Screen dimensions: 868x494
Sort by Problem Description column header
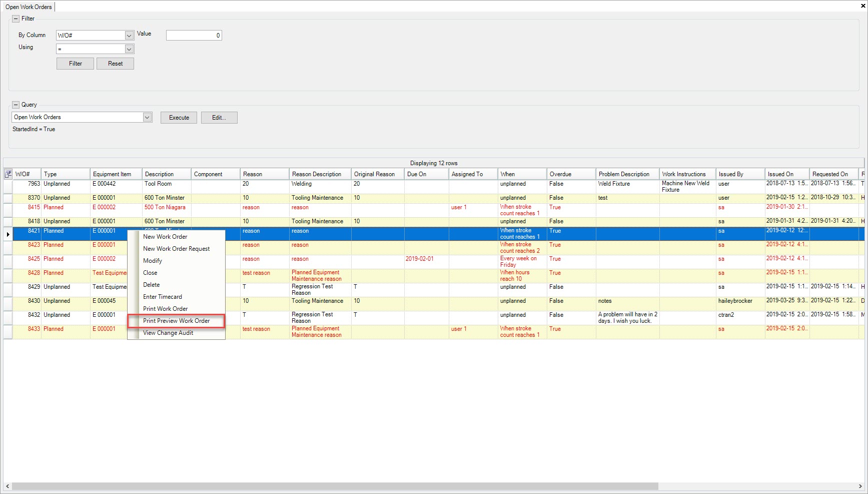(x=628, y=174)
